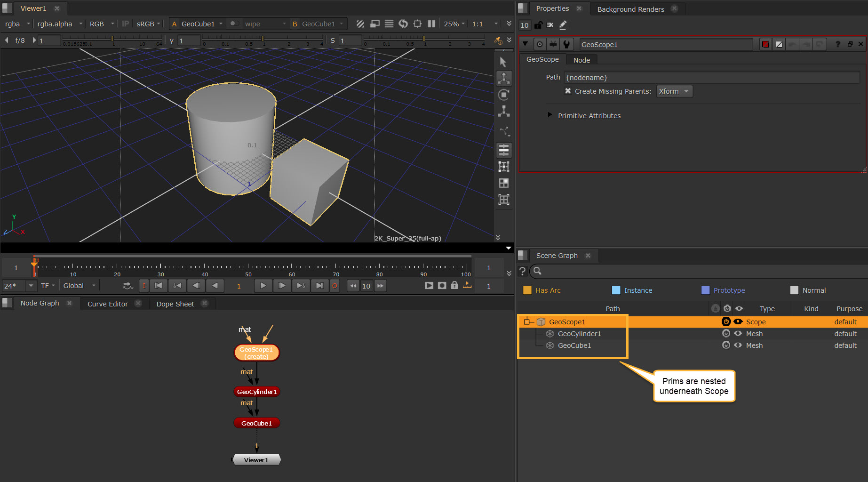Toggle Create Missing Parents checkbox

point(568,91)
